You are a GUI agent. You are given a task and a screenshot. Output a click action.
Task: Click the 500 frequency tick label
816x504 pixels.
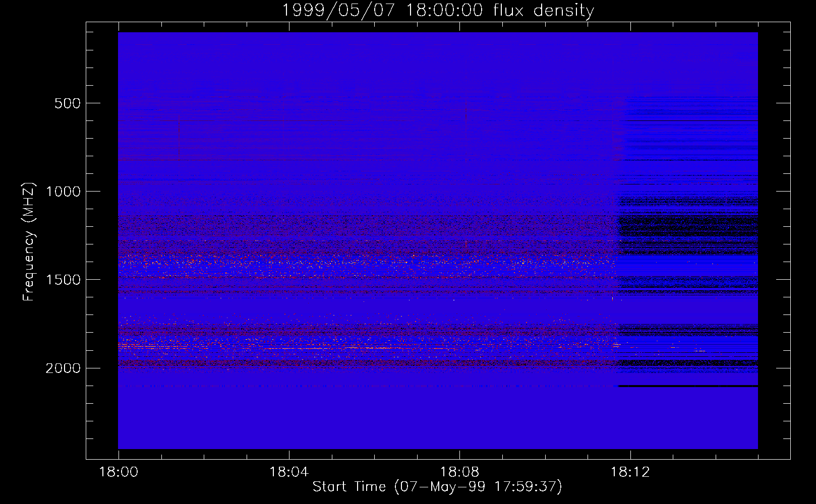(68, 103)
